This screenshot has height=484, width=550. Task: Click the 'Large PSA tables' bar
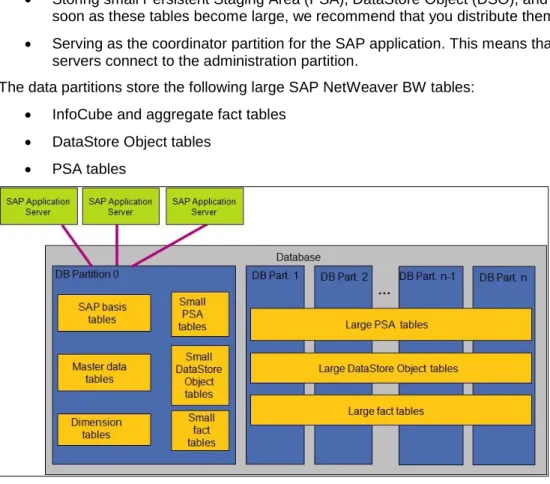point(391,324)
